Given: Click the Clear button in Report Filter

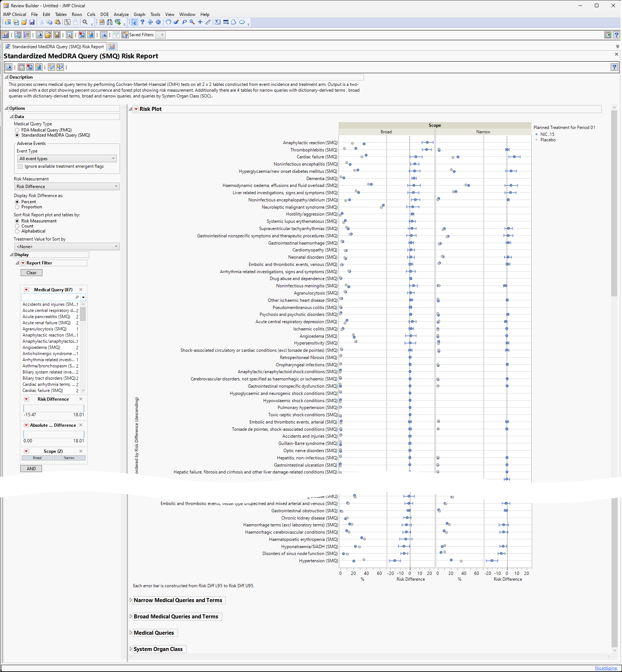Looking at the screenshot, I should pos(32,273).
